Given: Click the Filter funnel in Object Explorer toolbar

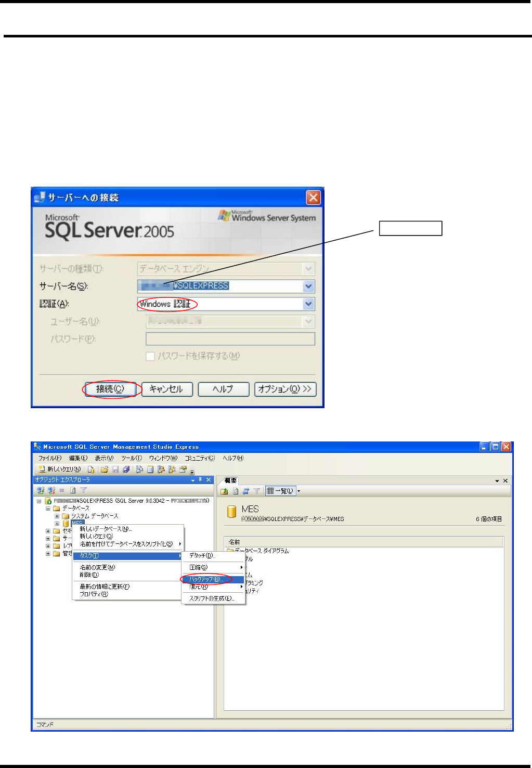Looking at the screenshot, I should coord(83,490).
